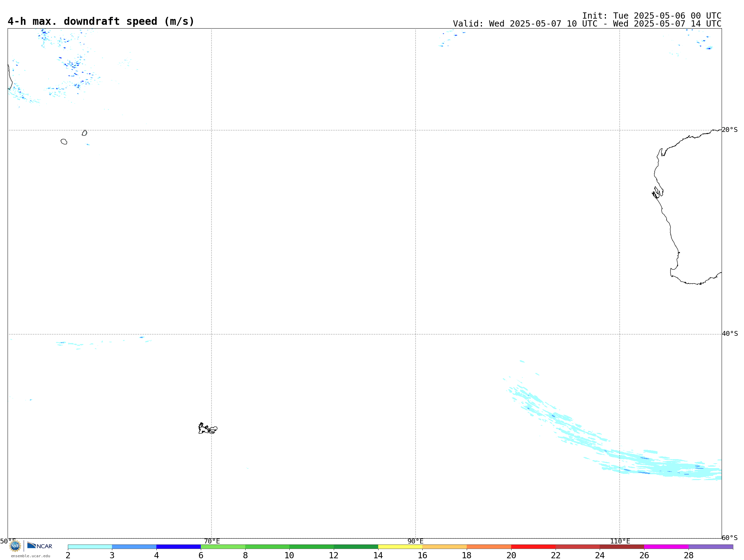Click the colorbar tick label 14
Screen dimensions: 744x560
point(378,555)
